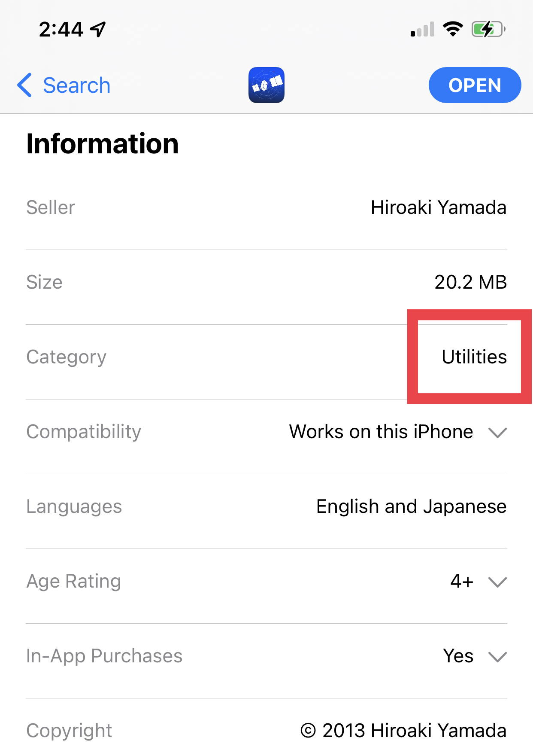Expand the Age Rating chevron
The height and width of the screenshot is (756, 533).
point(498,582)
